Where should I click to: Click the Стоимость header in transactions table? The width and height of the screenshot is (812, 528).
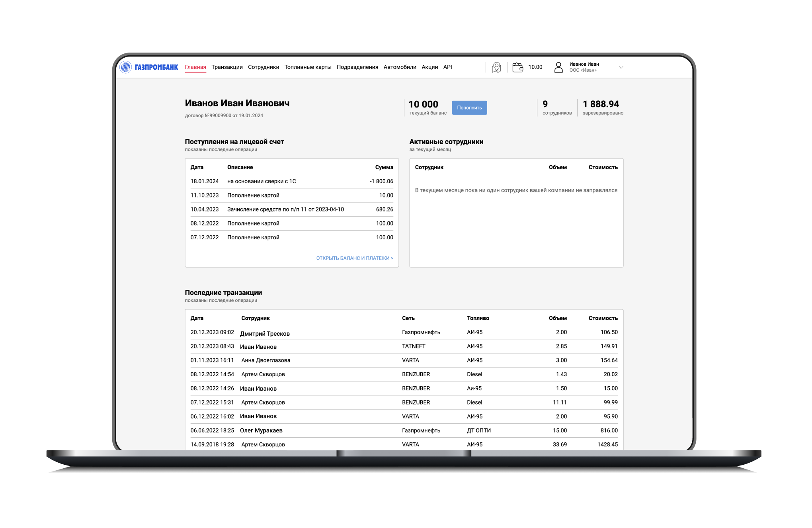(603, 318)
